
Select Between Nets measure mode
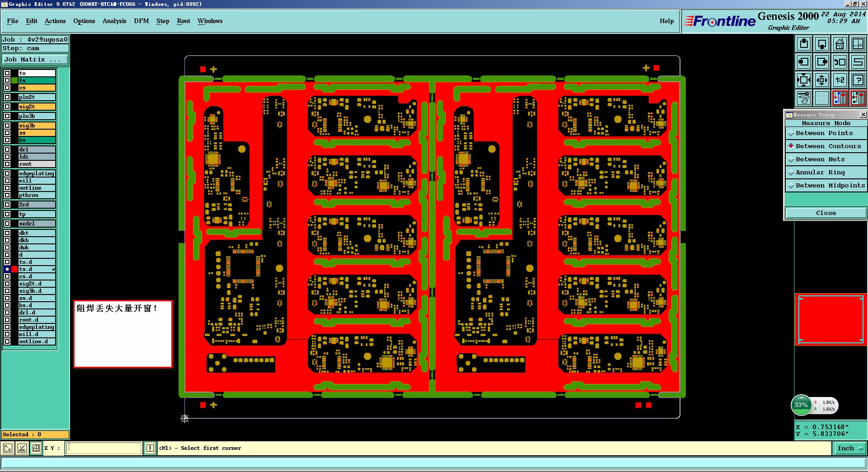point(826,159)
